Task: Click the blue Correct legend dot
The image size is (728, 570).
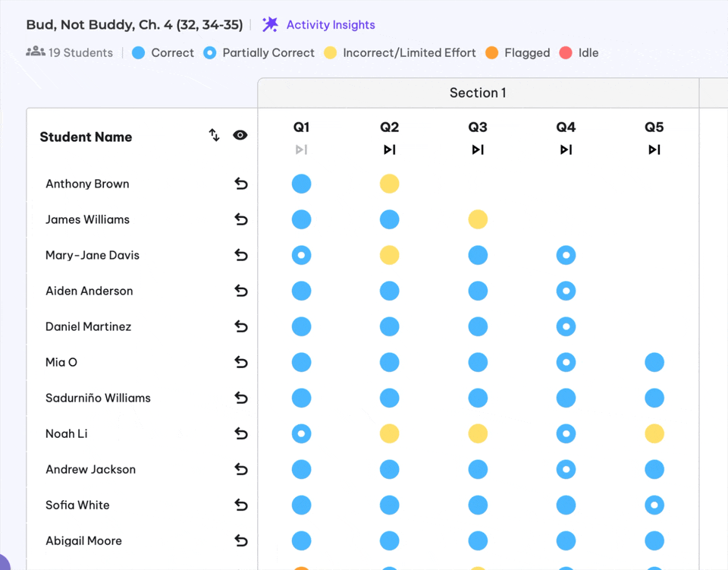Action: point(138,52)
